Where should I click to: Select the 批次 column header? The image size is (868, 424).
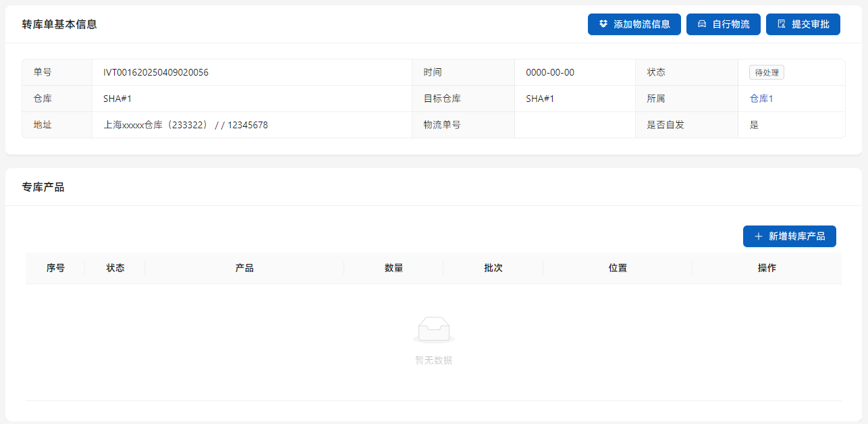tap(493, 268)
